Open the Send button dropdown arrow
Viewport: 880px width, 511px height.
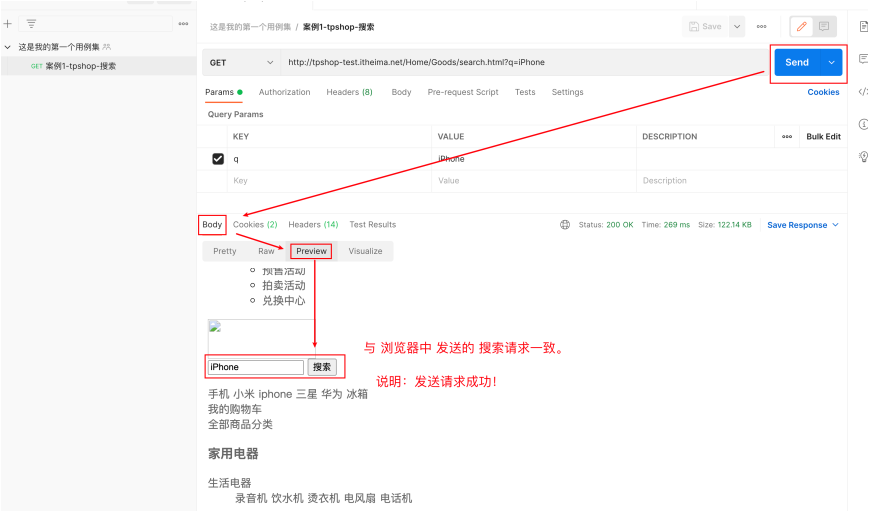click(831, 62)
